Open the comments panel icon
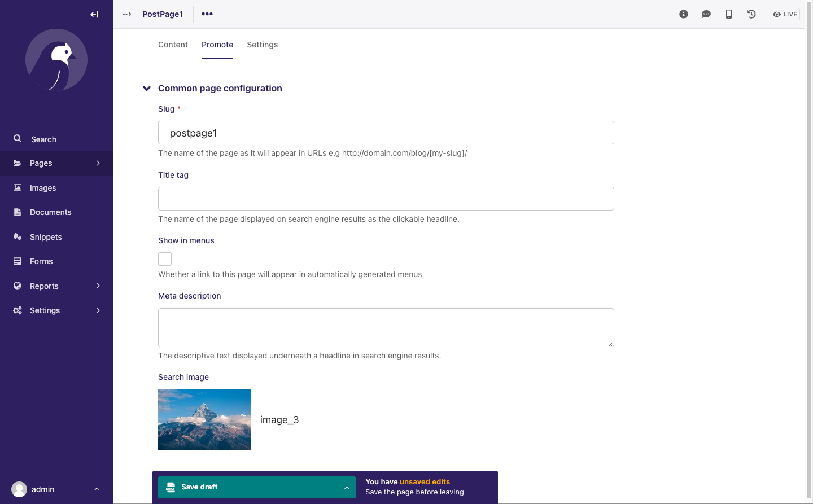Image resolution: width=813 pixels, height=504 pixels. click(706, 14)
